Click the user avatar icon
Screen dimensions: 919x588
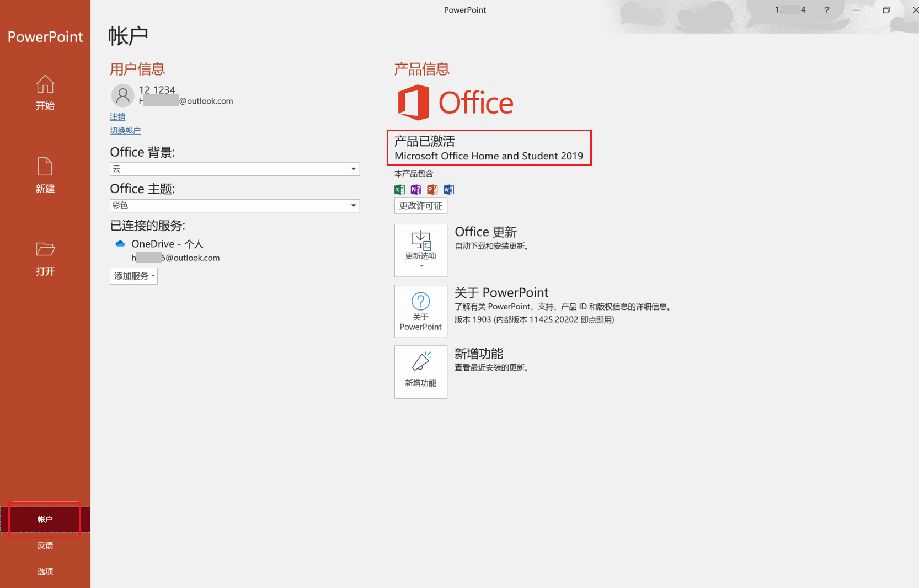pyautogui.click(x=122, y=95)
